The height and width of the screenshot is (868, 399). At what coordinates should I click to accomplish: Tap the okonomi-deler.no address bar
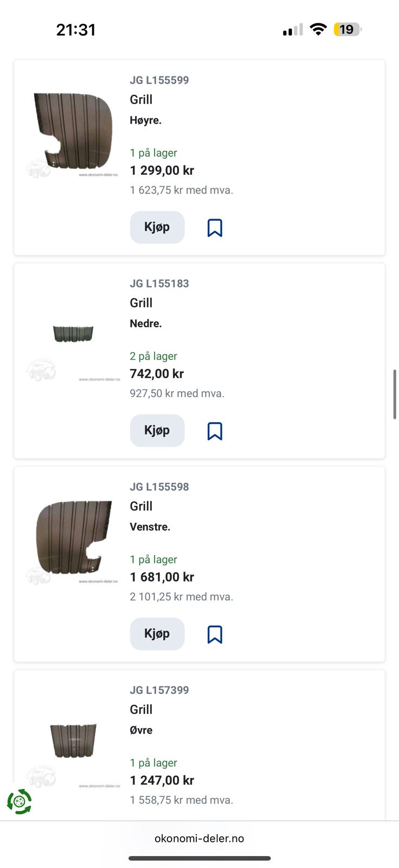(x=200, y=838)
